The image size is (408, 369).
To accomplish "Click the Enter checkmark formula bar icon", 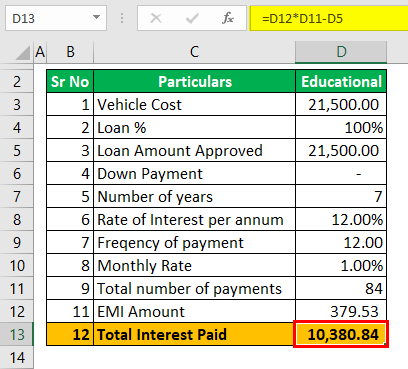I will click(x=192, y=18).
